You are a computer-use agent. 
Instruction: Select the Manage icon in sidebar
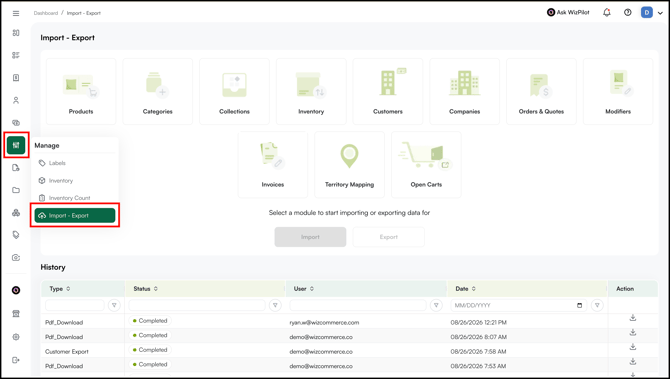point(16,145)
